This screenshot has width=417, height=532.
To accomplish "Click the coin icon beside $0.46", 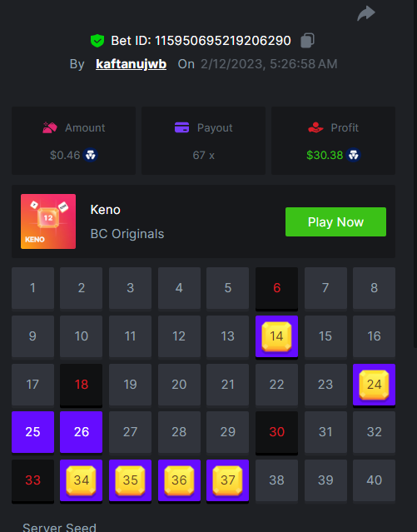I will click(x=91, y=155).
